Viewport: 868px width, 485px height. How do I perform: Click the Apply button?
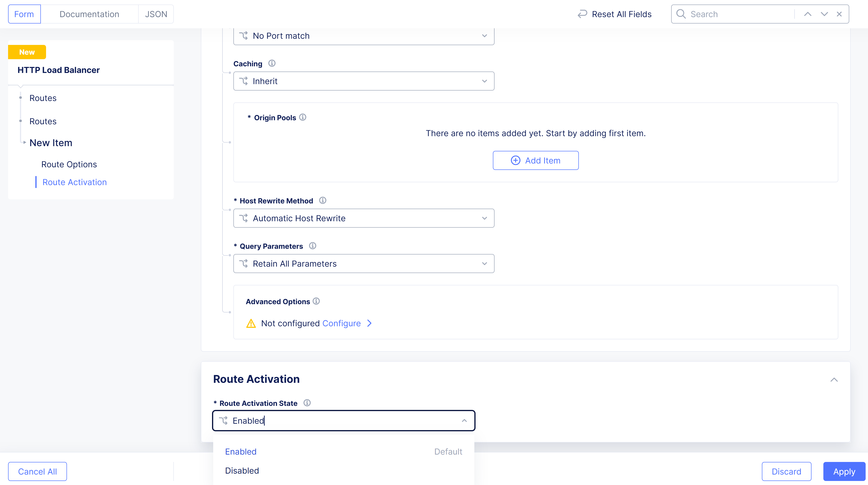[844, 471]
